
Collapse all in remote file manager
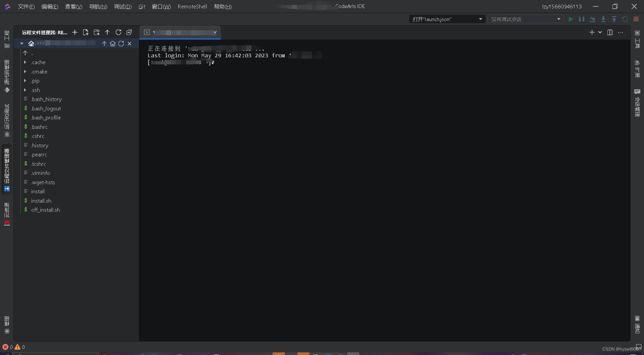coord(129,32)
